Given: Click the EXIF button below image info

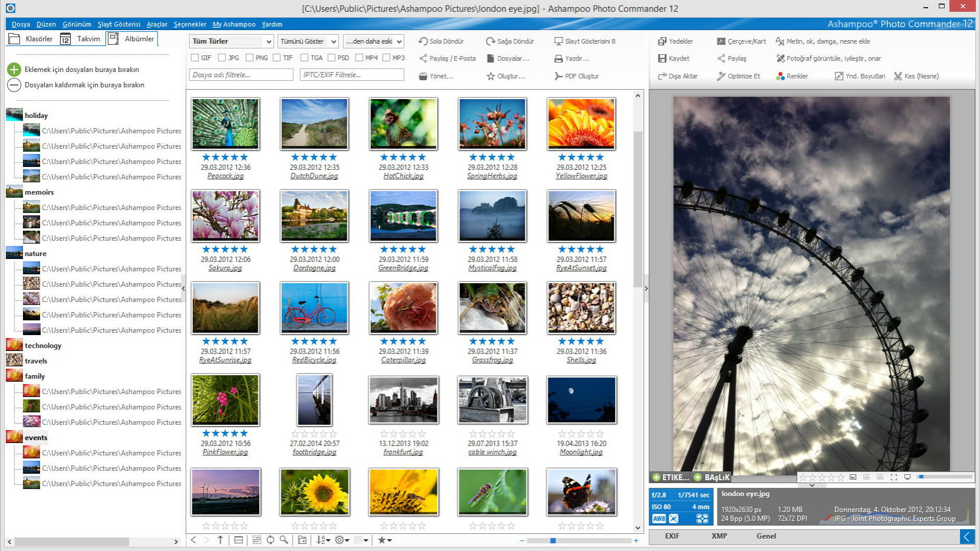Looking at the screenshot, I should [x=672, y=536].
